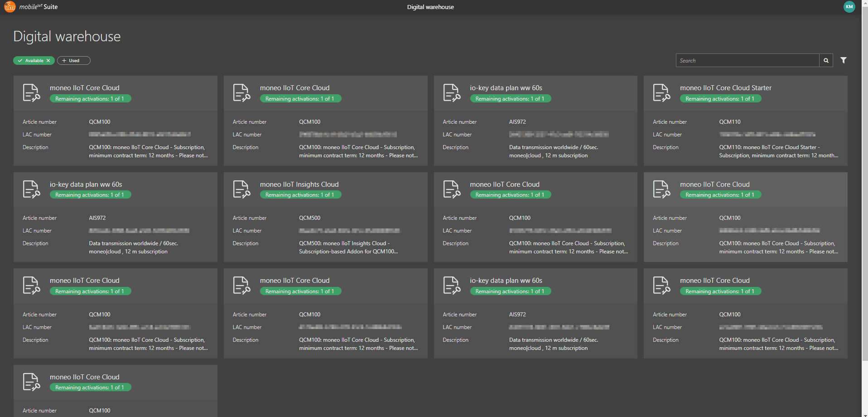Viewport: 868px width, 417px height.
Task: Open the moneo IIoT Insights Cloud title
Action: (299, 184)
